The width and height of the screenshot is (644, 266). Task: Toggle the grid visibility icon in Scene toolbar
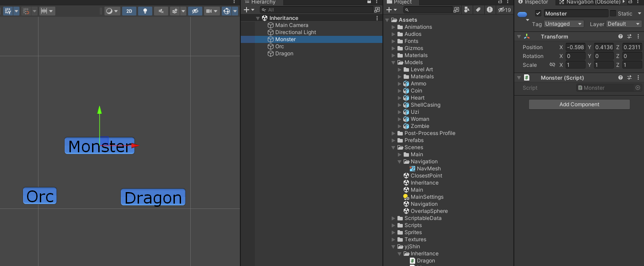8,11
